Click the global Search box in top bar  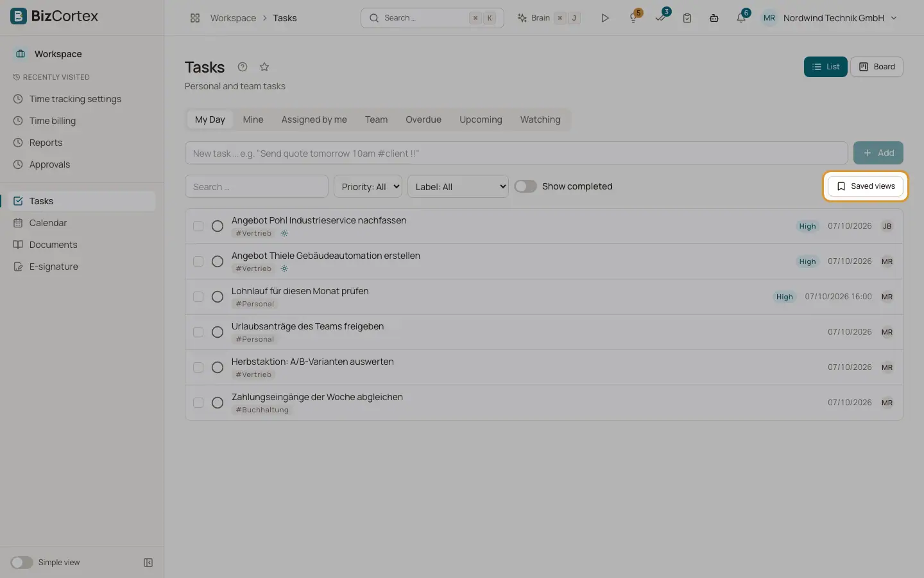point(432,18)
